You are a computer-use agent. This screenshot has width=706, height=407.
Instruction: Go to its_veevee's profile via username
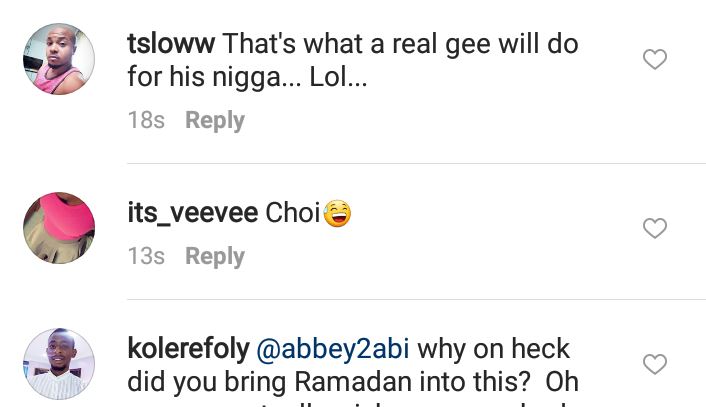pyautogui.click(x=192, y=213)
